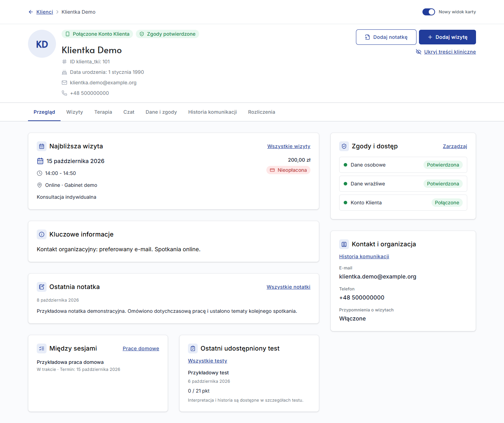Click the phone icon beside +48 500000000 in header
The image size is (504, 423).
pyautogui.click(x=64, y=93)
